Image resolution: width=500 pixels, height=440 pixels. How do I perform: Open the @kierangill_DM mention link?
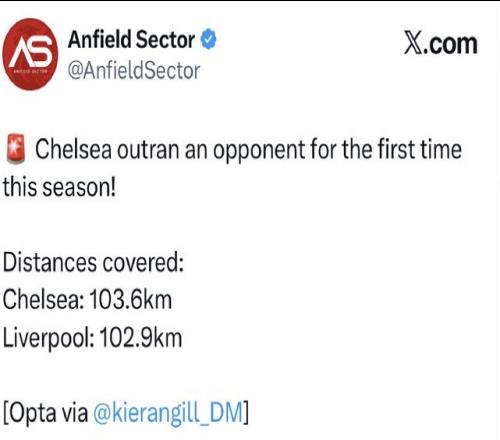[168, 413]
